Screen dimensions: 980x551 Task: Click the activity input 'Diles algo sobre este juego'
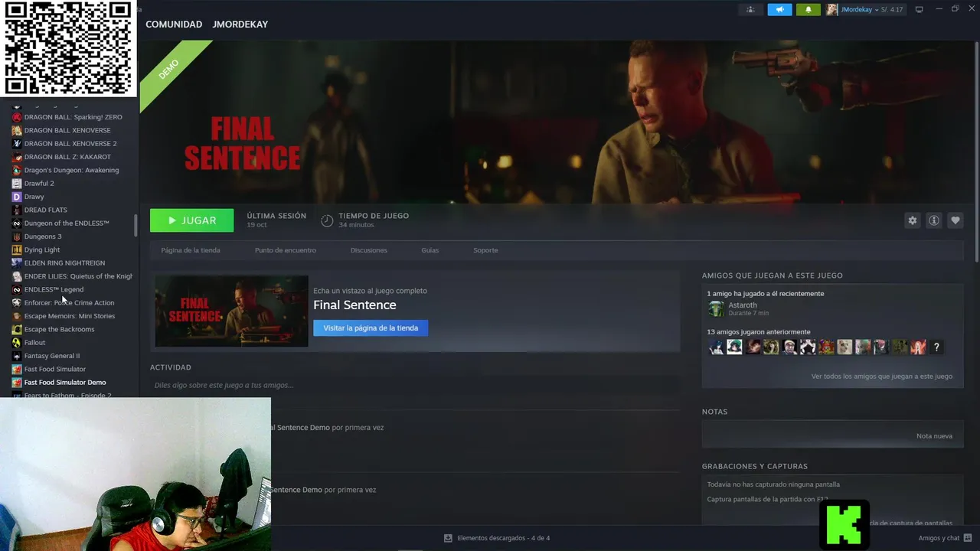pos(414,385)
